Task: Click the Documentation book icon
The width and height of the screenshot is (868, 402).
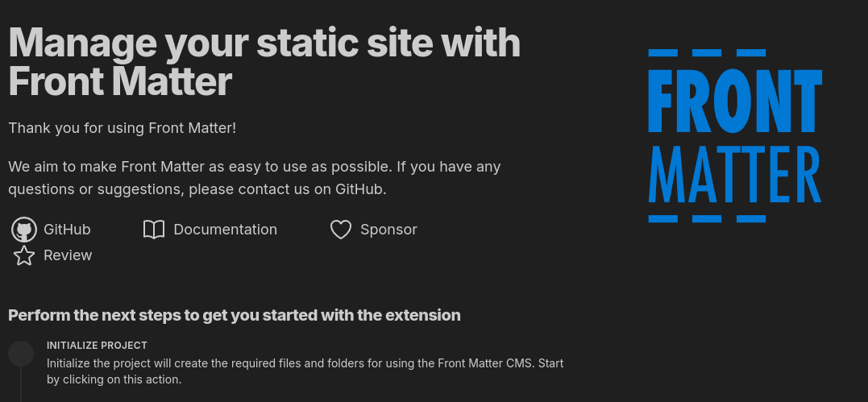Action: click(x=154, y=230)
